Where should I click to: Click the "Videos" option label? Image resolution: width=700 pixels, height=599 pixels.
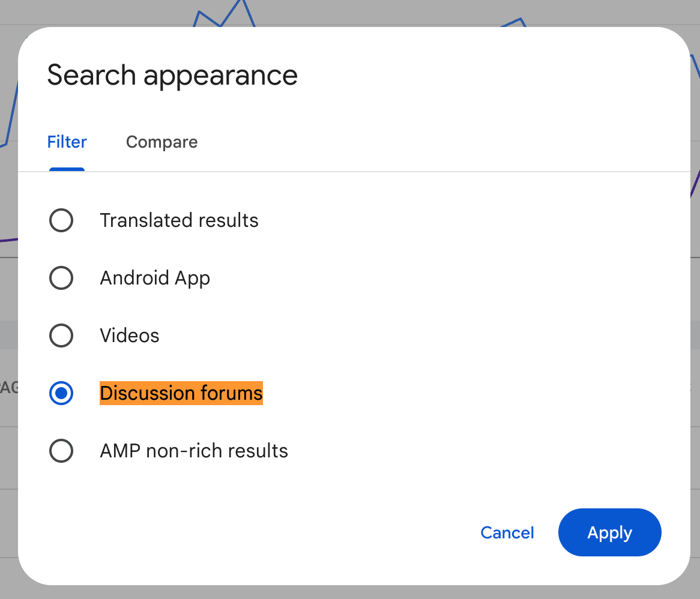(130, 336)
